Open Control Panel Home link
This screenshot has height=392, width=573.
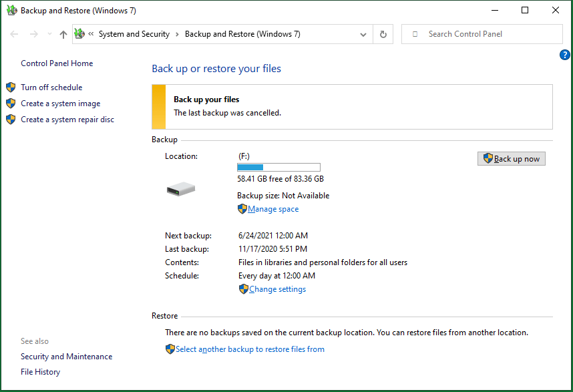57,63
